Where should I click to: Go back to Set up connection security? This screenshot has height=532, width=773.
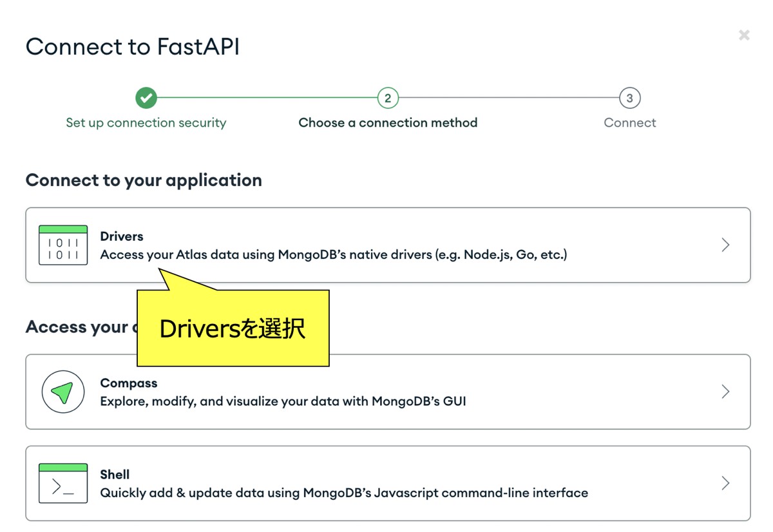(x=146, y=123)
